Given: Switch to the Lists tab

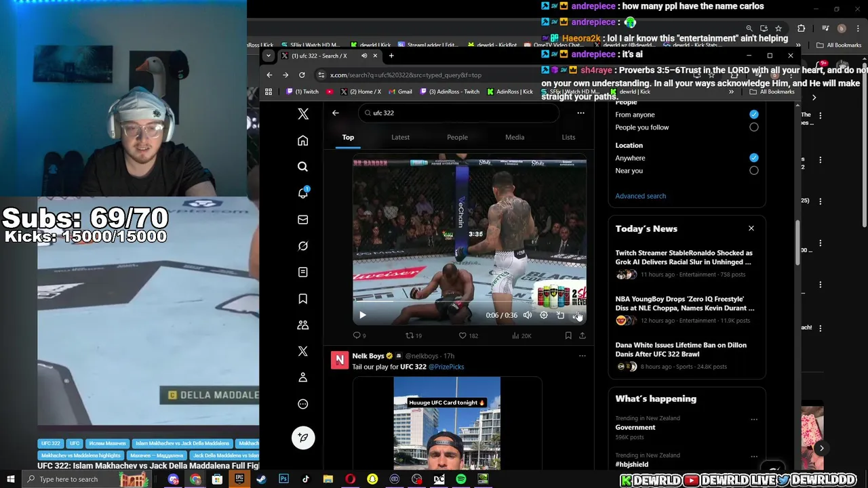Looking at the screenshot, I should point(568,138).
